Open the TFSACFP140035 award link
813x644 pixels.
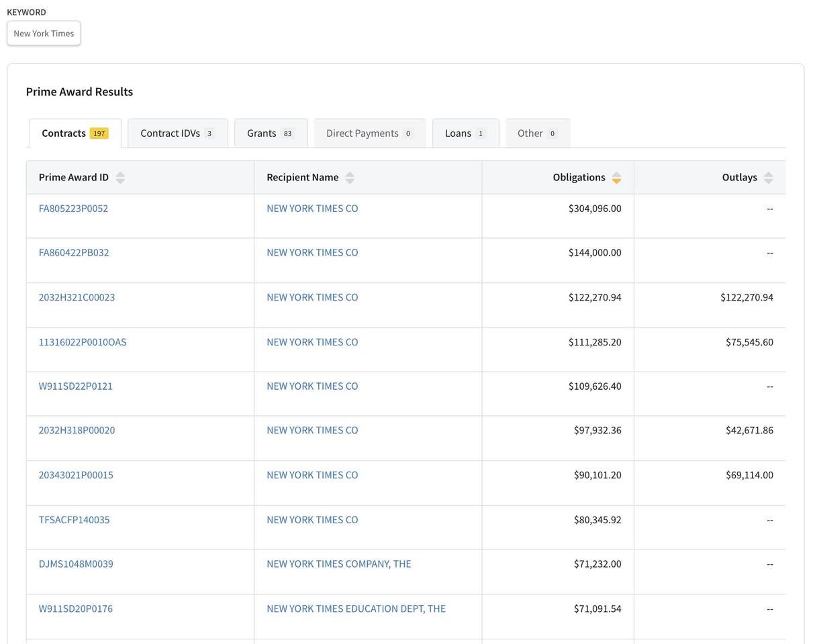click(74, 520)
